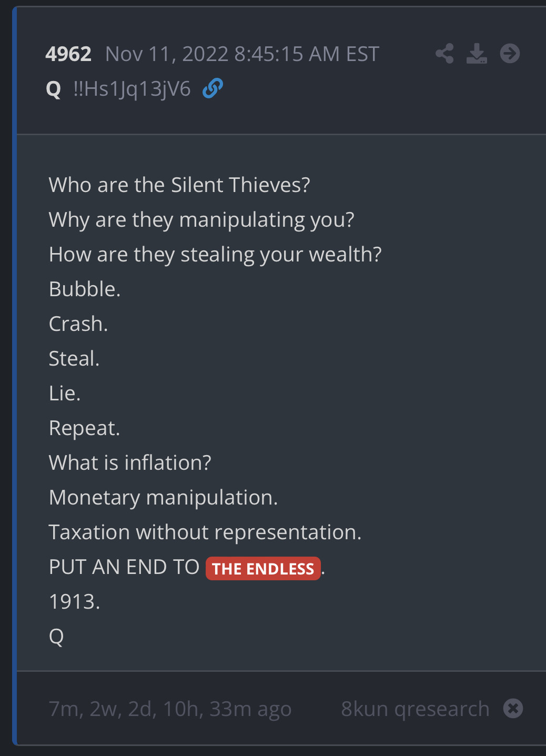Click the 'PUT AN END TO' text
This screenshot has height=756, width=546.
[x=124, y=567]
